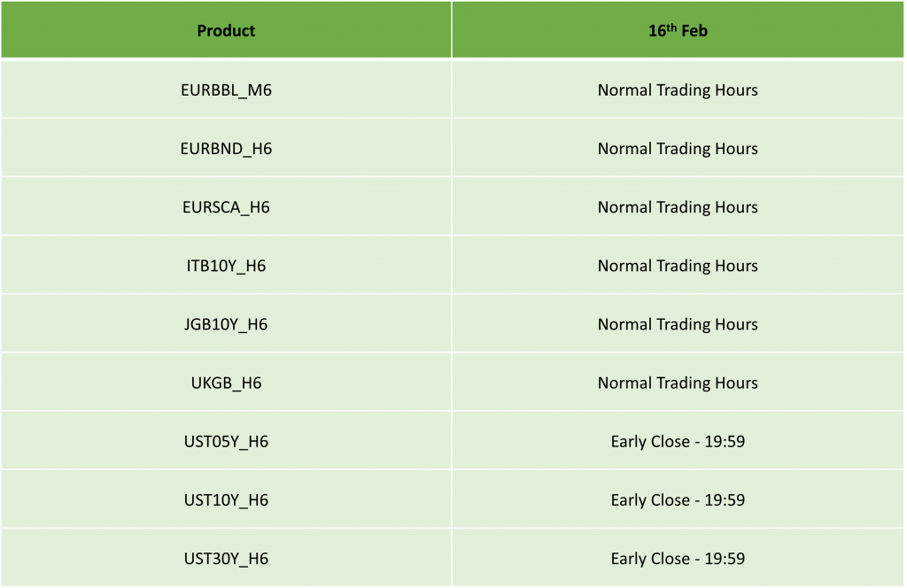Select the EURBBL_M6 product cell
This screenshot has height=588, width=907.
coord(226,90)
